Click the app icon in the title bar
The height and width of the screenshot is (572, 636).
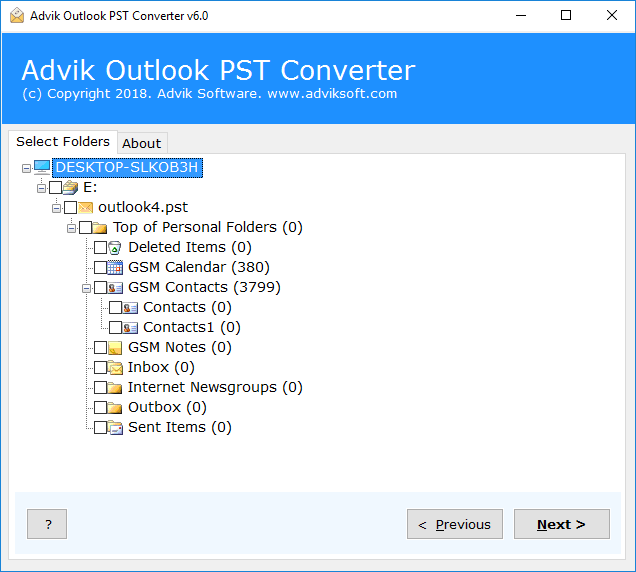[17, 16]
